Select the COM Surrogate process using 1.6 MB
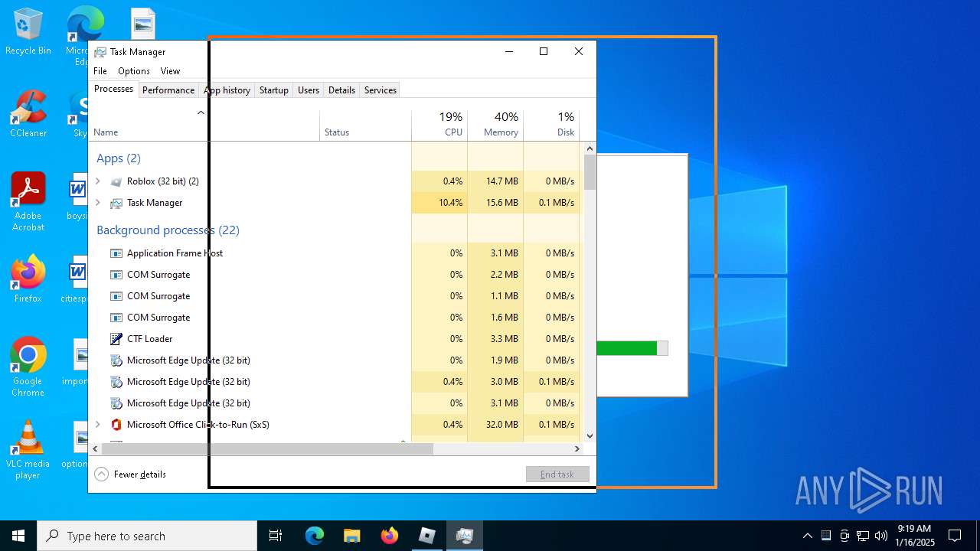The image size is (980, 551). click(x=334, y=318)
